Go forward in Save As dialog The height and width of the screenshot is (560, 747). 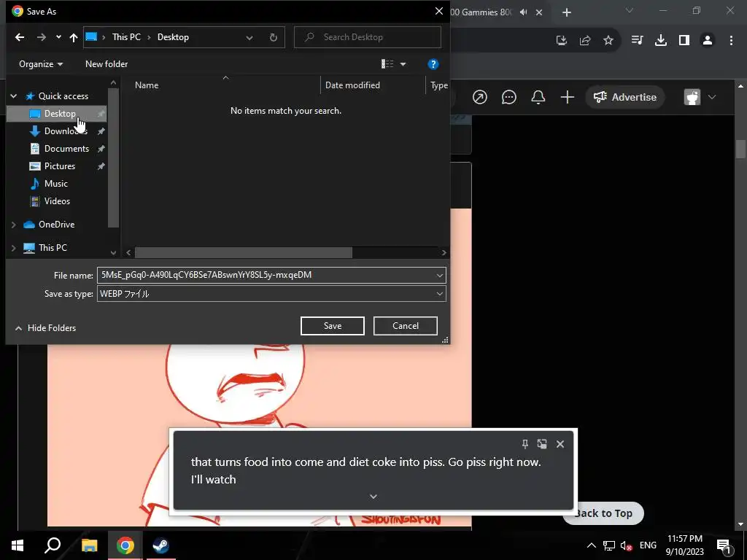[42, 37]
